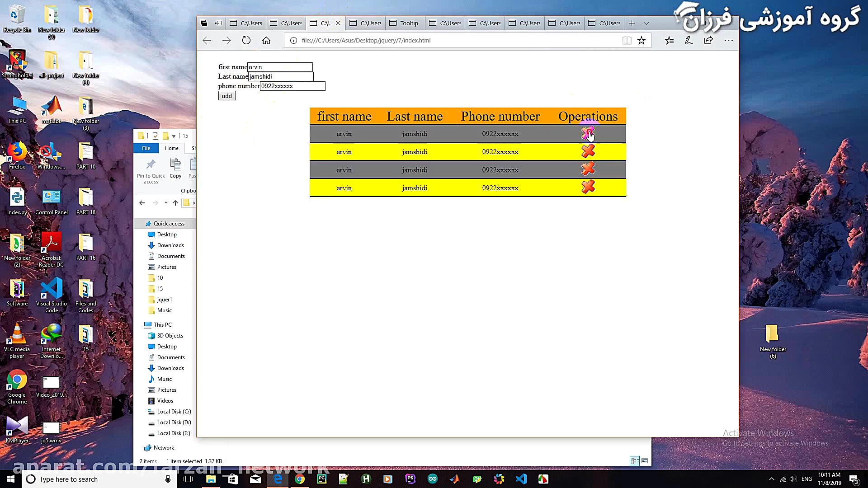This screenshot has width=868, height=488.
Task: Open reading view book icon
Action: (x=627, y=40)
